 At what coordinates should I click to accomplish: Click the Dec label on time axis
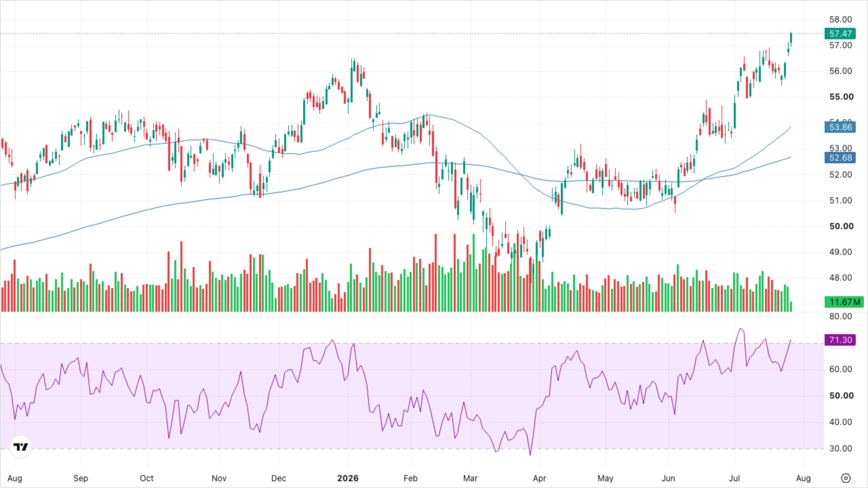tap(279, 478)
